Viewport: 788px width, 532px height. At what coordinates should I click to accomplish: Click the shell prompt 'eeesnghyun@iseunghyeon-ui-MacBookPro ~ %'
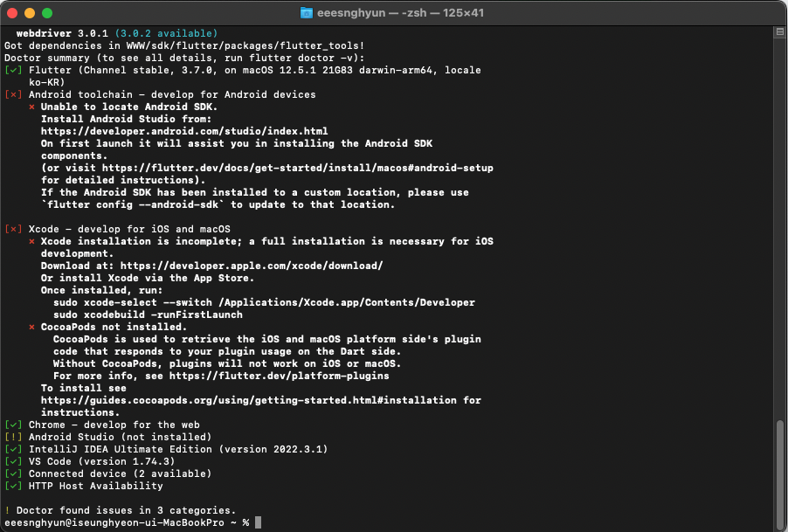pyautogui.click(x=127, y=522)
